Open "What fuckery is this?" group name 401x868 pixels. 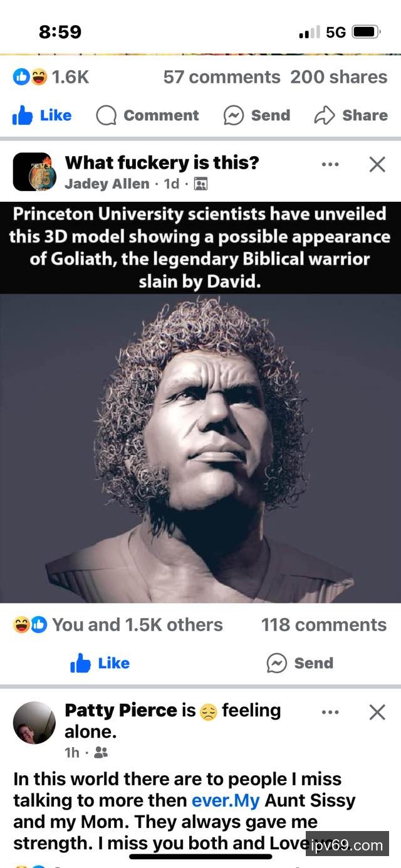coord(162,163)
